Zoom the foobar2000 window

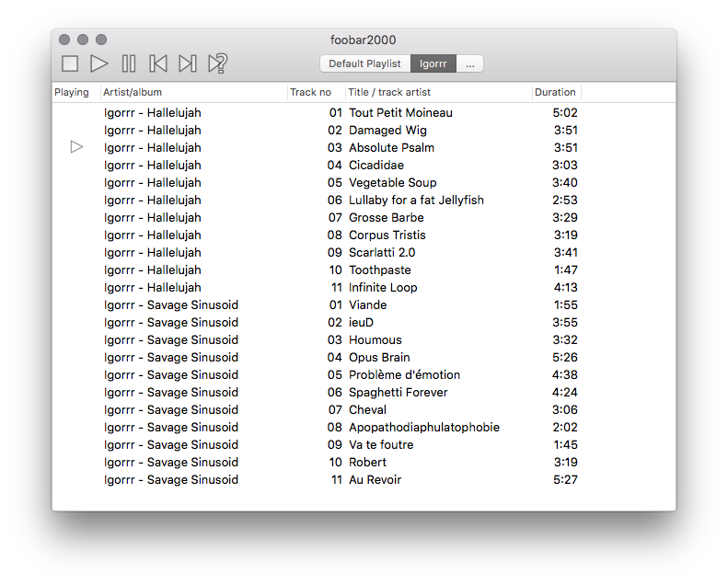(101, 40)
